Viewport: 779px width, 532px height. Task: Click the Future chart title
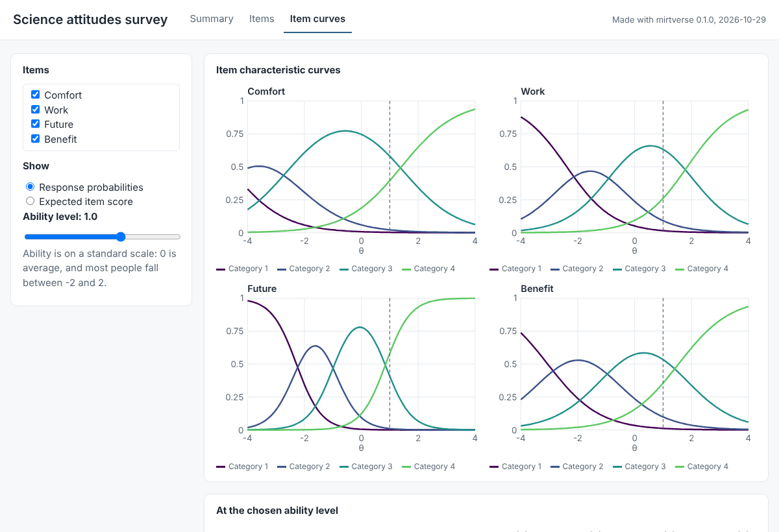pyautogui.click(x=262, y=289)
